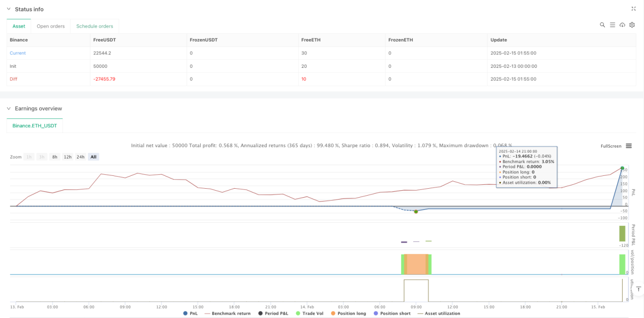The height and width of the screenshot is (318, 644).
Task: Switch to the Schedule orders tab
Action: point(95,26)
